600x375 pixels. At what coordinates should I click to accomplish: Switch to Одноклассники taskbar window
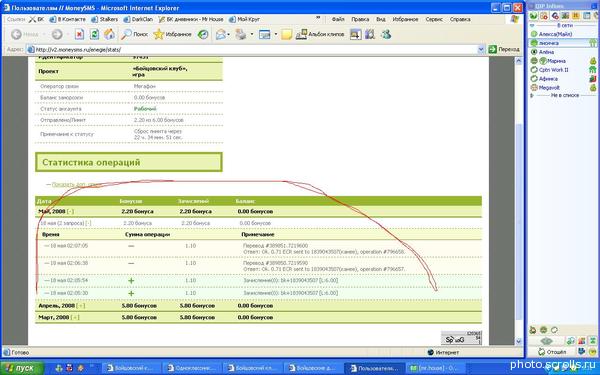click(x=192, y=368)
